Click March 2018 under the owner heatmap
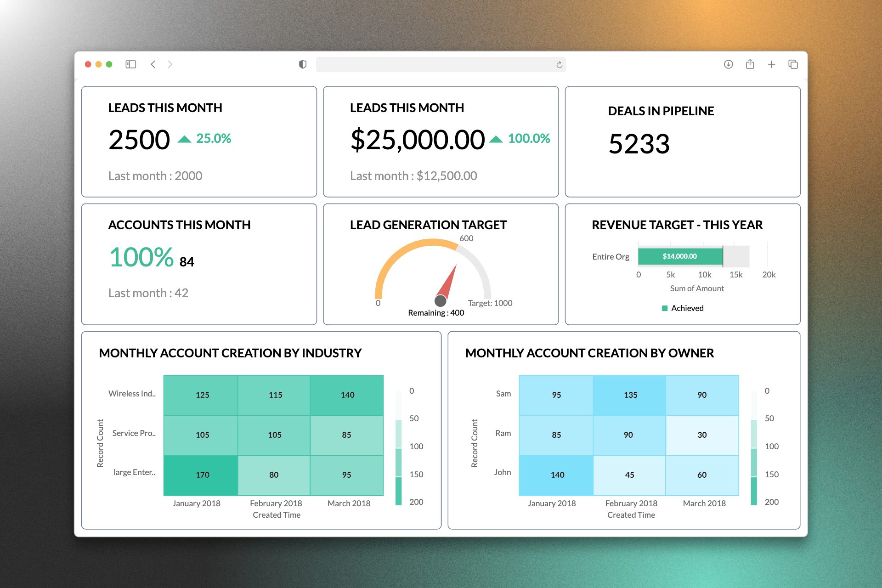Viewport: 882px width, 588px height. [704, 503]
